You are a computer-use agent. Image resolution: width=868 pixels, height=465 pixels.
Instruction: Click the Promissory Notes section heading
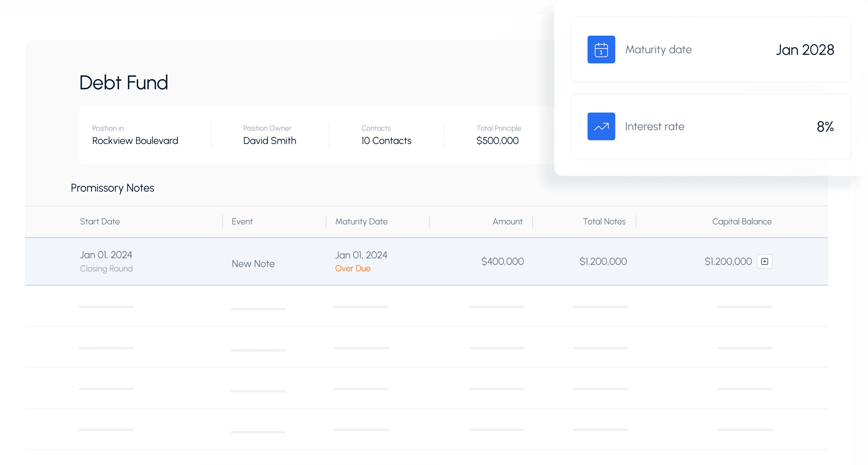click(113, 188)
